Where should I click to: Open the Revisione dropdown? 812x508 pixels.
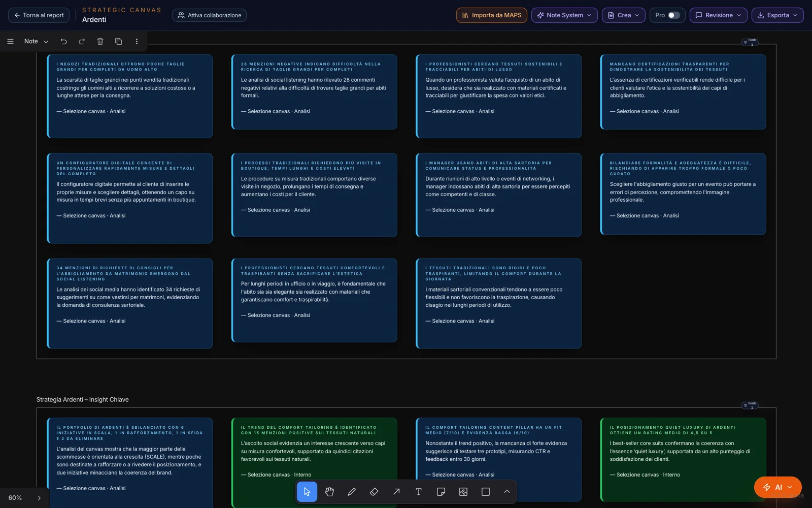pos(718,15)
